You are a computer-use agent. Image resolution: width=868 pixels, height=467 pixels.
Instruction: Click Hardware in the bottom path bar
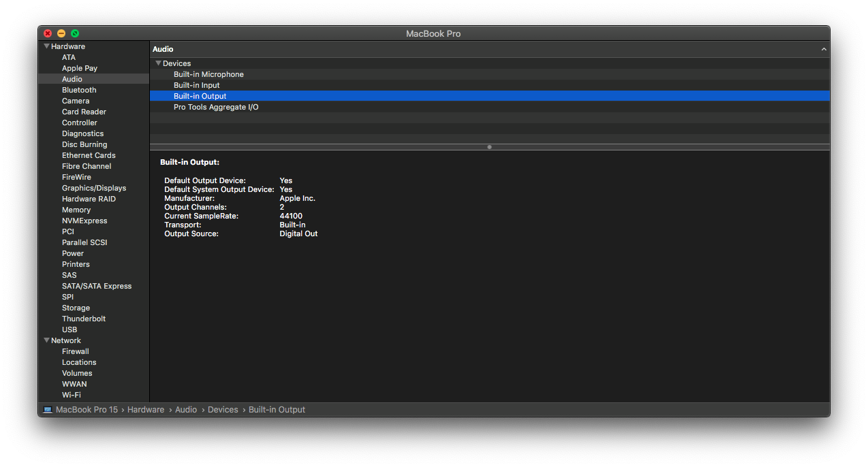[146, 410]
